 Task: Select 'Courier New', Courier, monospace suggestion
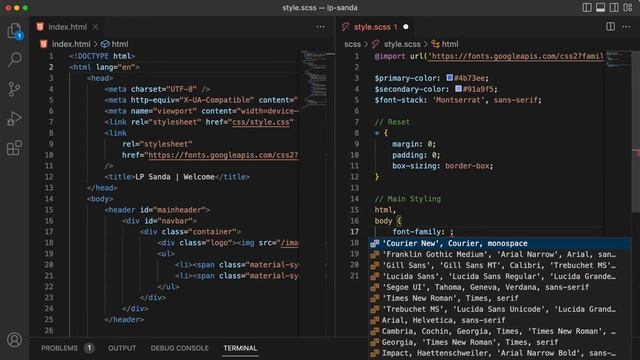point(500,243)
